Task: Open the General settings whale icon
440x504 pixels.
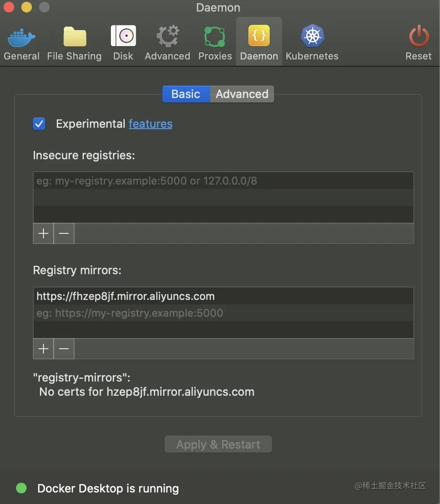Action: point(22,38)
